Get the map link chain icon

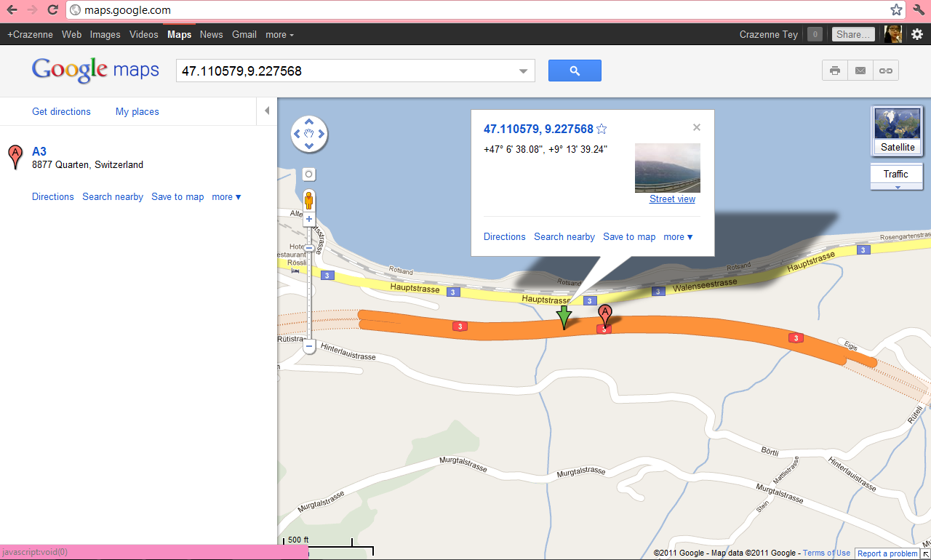click(x=886, y=71)
